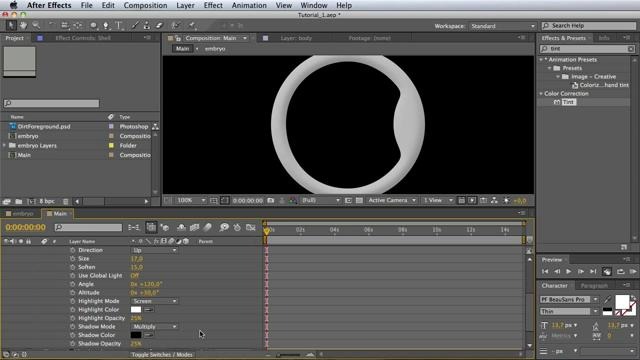Select the Hand tool
Screen dimensions: 640x360
23,25
